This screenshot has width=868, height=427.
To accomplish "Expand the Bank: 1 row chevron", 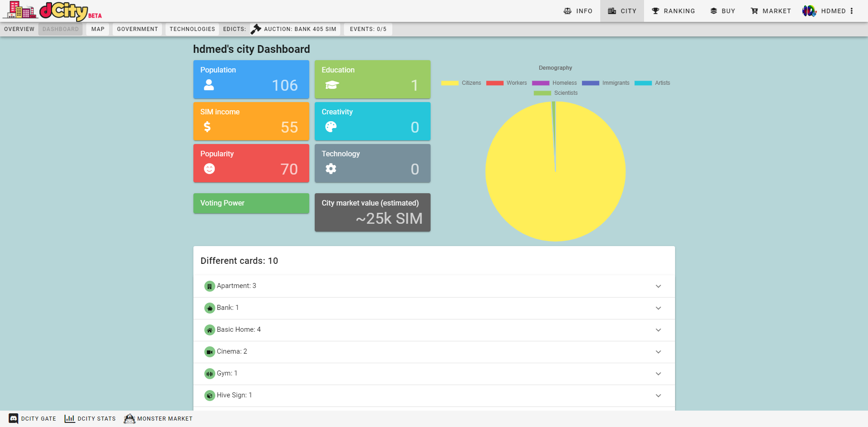I will click(x=658, y=308).
